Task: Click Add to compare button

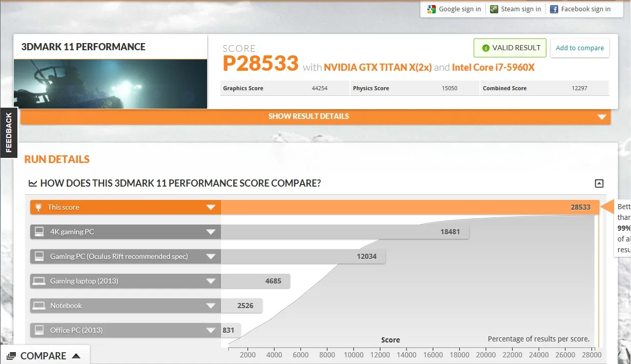Action: [x=580, y=48]
